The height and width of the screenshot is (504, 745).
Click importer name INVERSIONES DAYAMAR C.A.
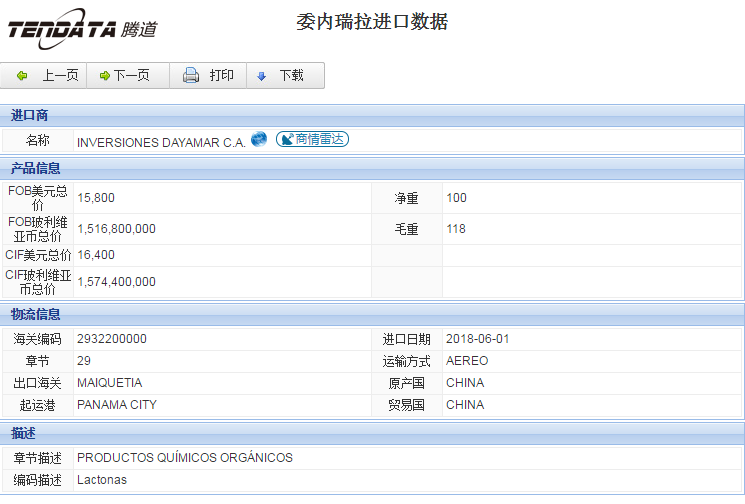161,142
